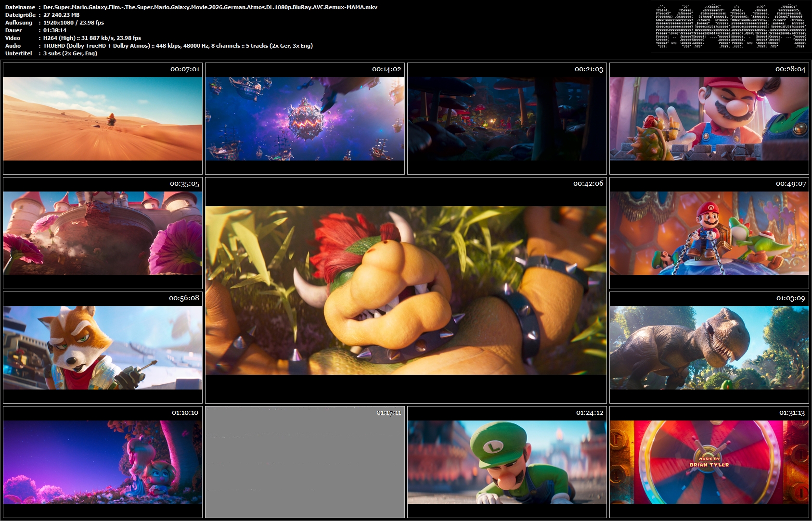Click the Mario and Yoshi thumbnail
The width and height of the screenshot is (812, 521).
point(709,233)
